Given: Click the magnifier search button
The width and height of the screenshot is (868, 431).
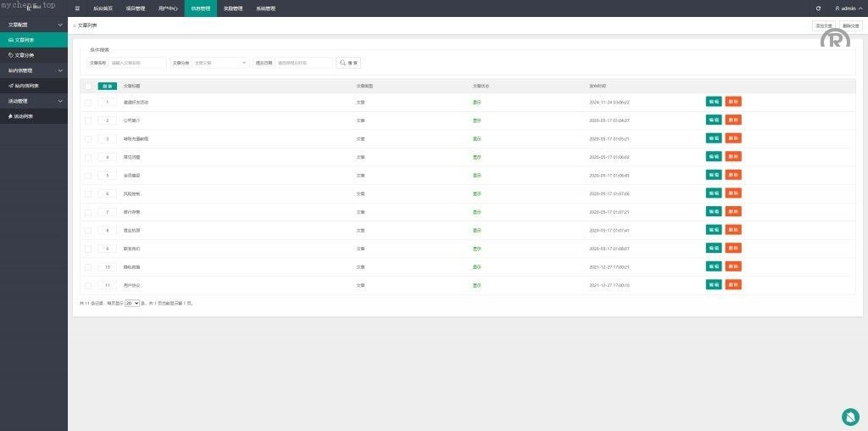Looking at the screenshot, I should [348, 63].
